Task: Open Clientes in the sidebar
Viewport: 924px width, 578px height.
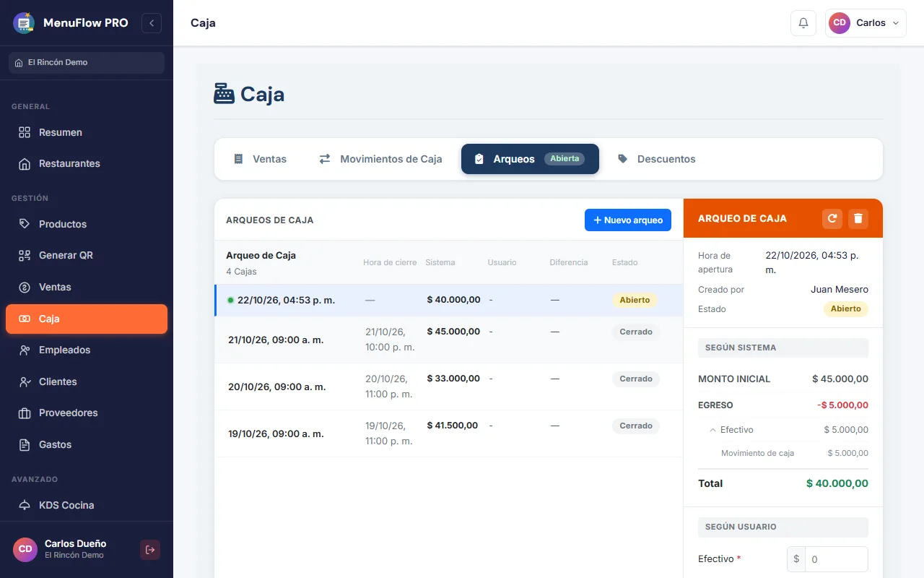Action: (87, 381)
